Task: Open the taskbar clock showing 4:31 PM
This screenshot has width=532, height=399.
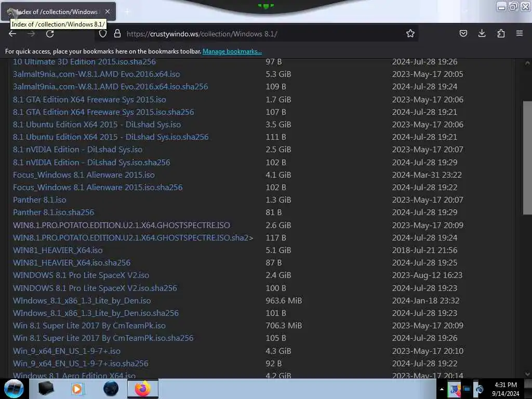Action: (506, 389)
